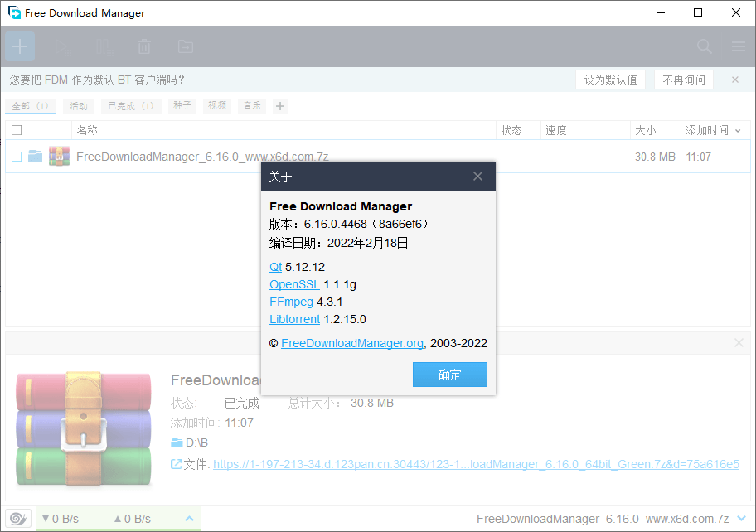Click the 确定 button in About dialog
This screenshot has width=756, height=532.
(449, 375)
